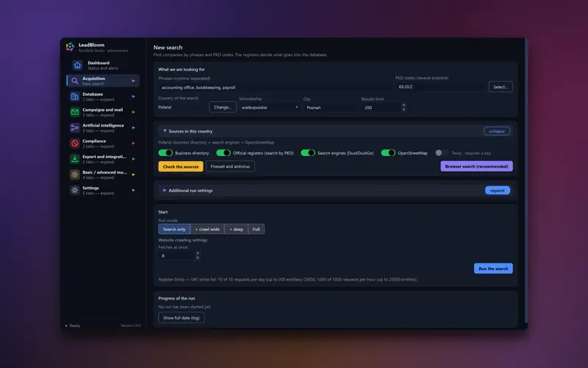Expand Additional run settings section

498,191
